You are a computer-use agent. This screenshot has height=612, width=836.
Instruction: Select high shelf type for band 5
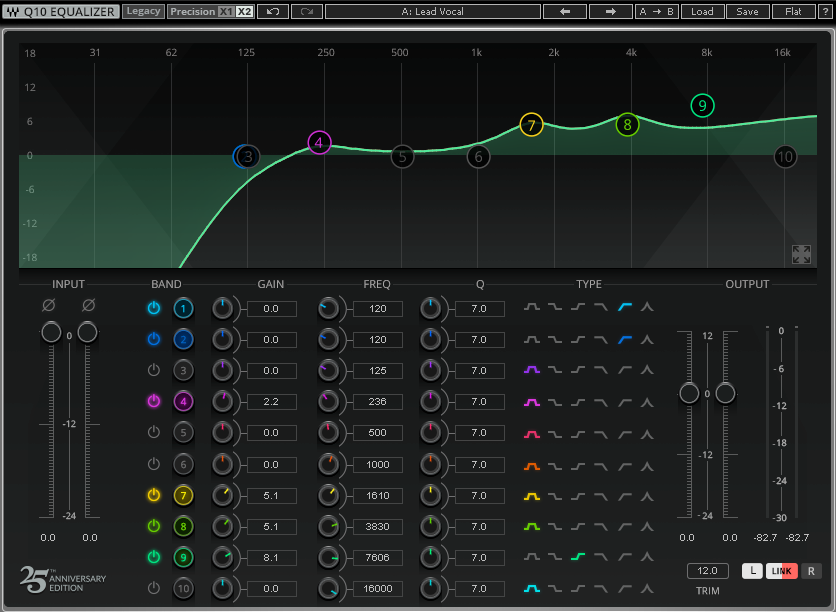point(578,434)
